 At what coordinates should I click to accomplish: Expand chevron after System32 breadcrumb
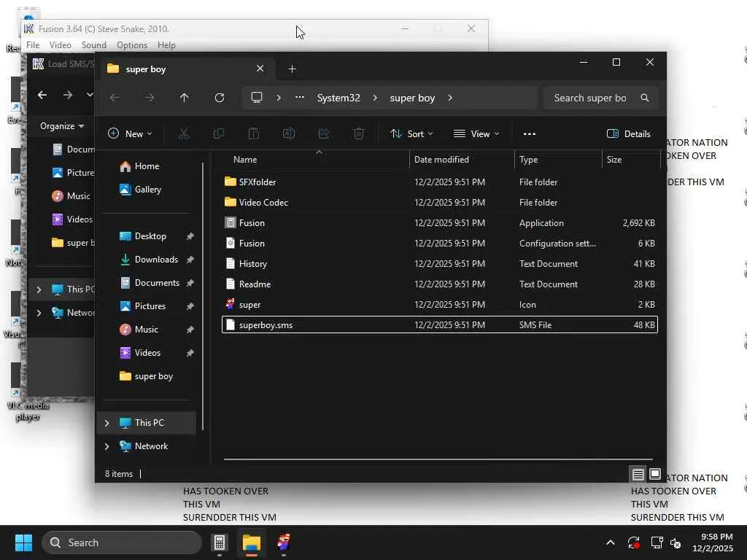tap(375, 98)
